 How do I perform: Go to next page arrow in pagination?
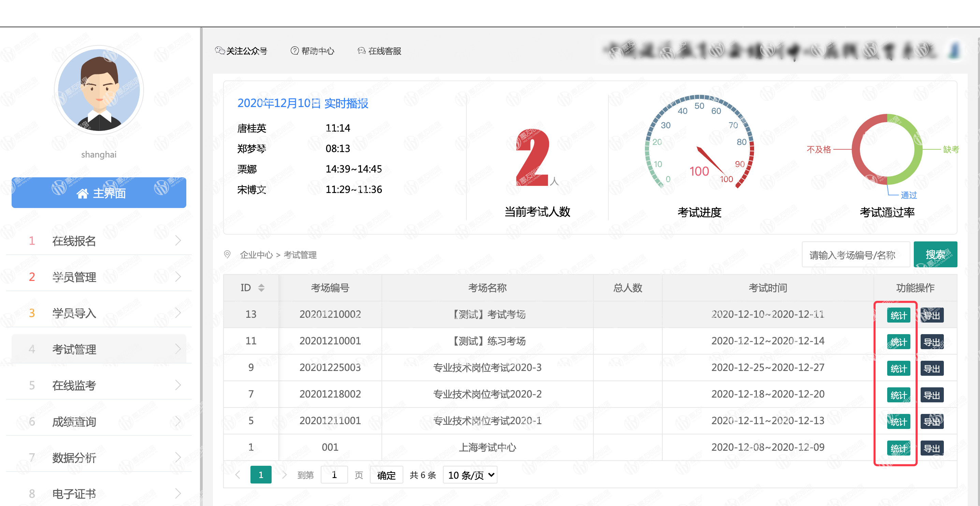point(284,474)
